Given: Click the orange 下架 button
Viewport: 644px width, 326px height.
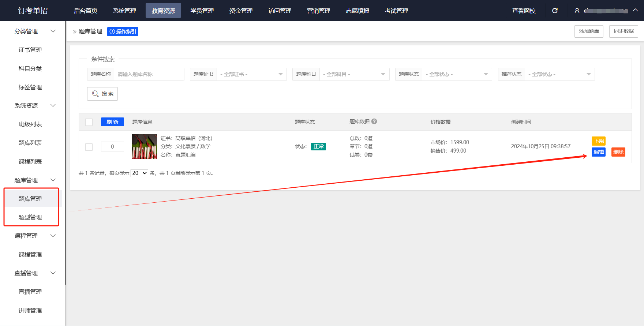Looking at the screenshot, I should [x=598, y=141].
